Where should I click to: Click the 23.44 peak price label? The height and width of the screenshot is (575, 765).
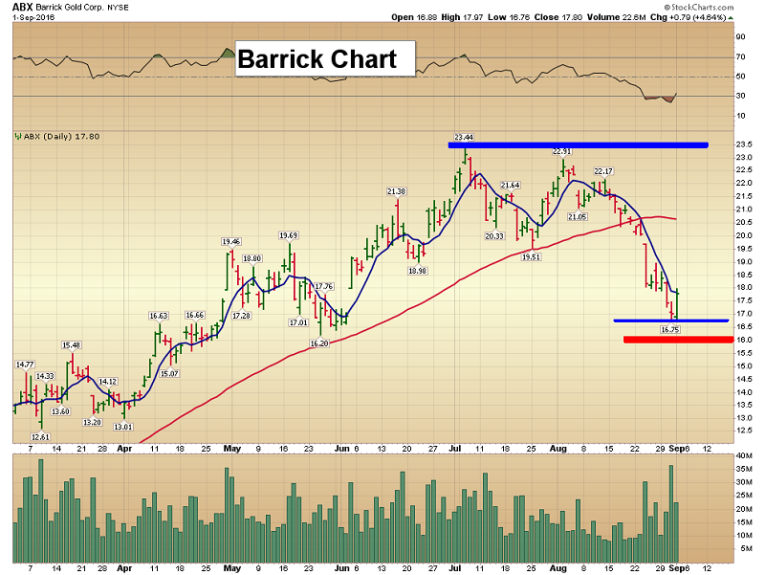(x=463, y=137)
